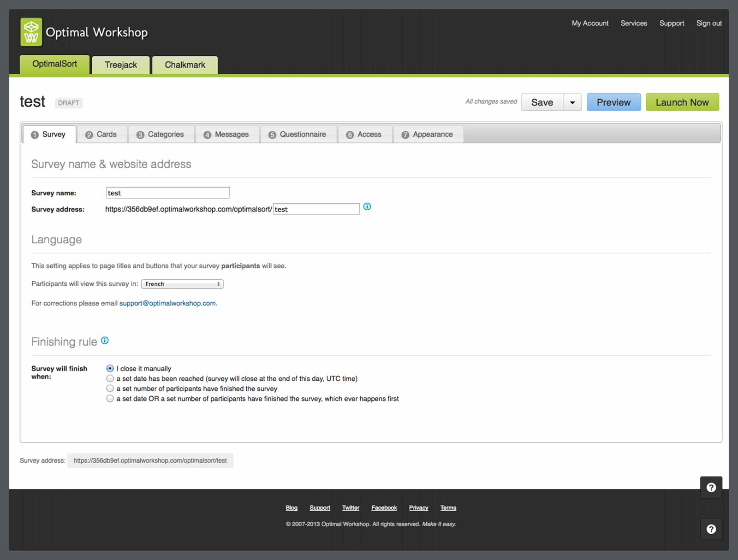Image resolution: width=738 pixels, height=560 pixels.
Task: Open My Account link
Action: (x=590, y=23)
